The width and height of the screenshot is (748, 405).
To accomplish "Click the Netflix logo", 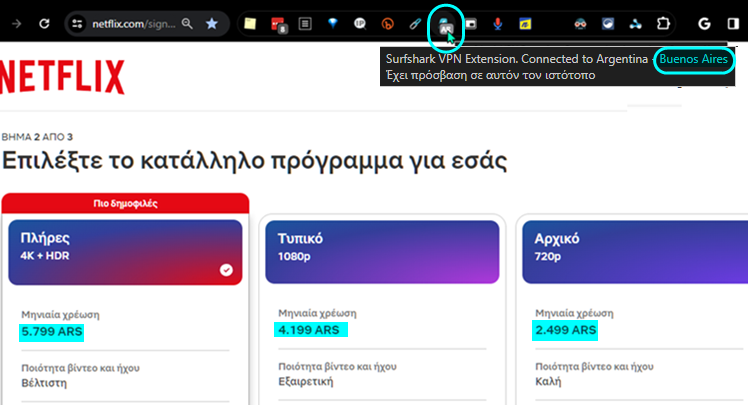I will click(62, 77).
